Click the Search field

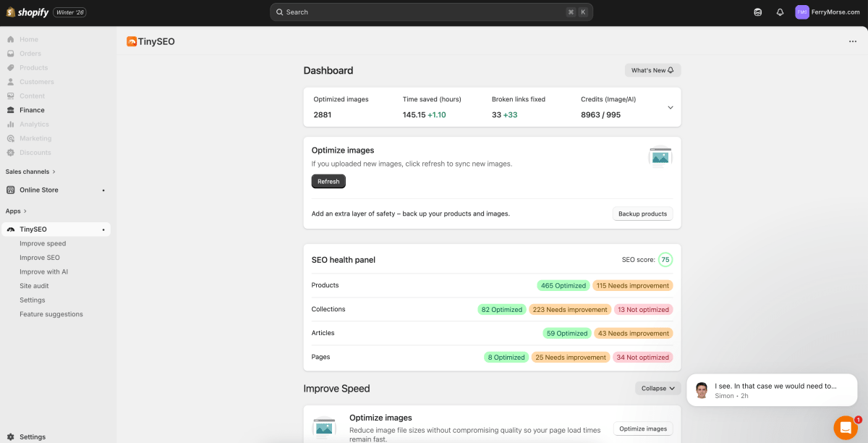(x=431, y=12)
